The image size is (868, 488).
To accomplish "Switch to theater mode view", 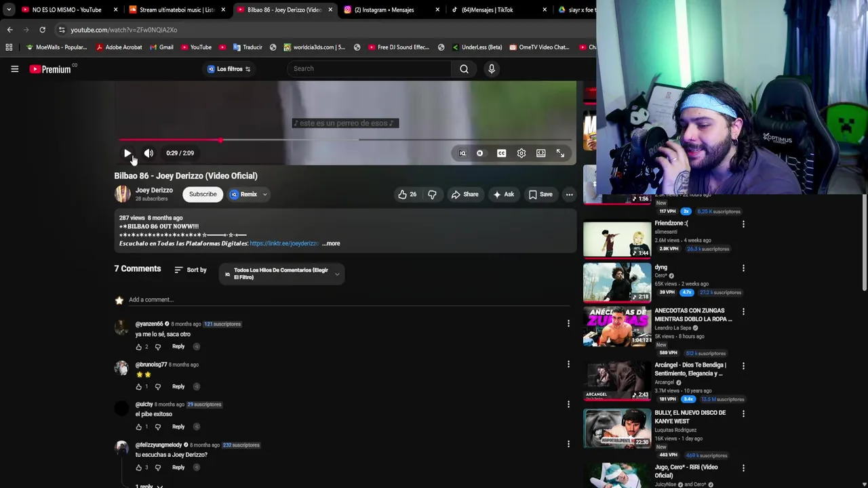I will 541,153.
